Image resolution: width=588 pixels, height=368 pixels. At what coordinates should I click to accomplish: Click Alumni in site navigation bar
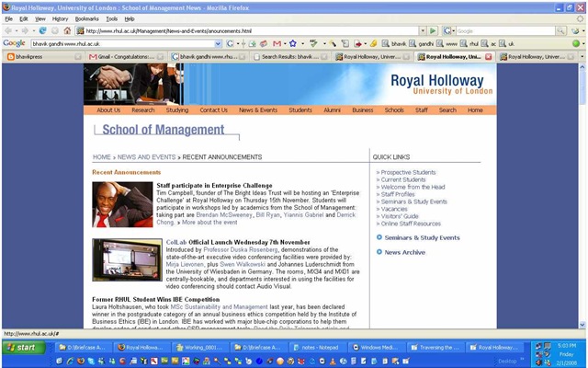point(332,110)
